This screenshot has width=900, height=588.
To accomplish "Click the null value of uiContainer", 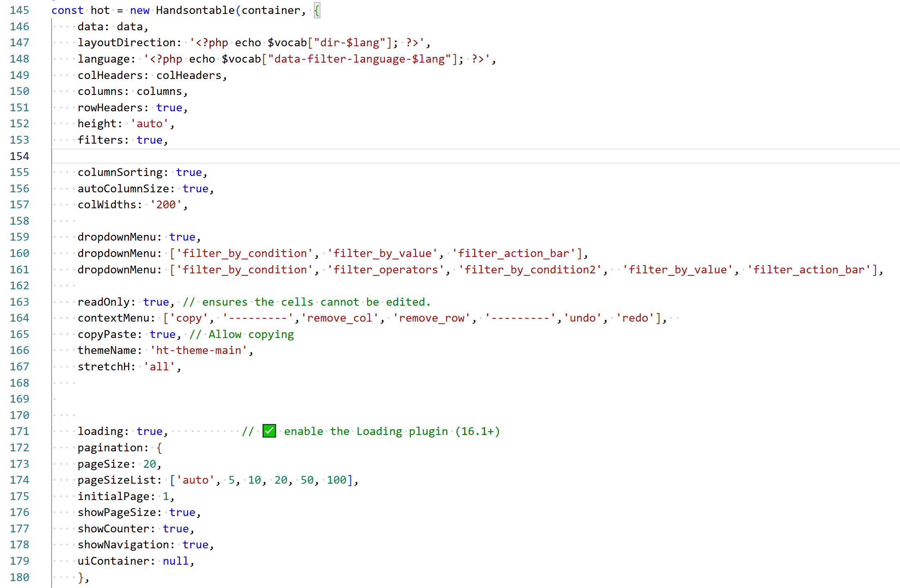I will (x=176, y=561).
